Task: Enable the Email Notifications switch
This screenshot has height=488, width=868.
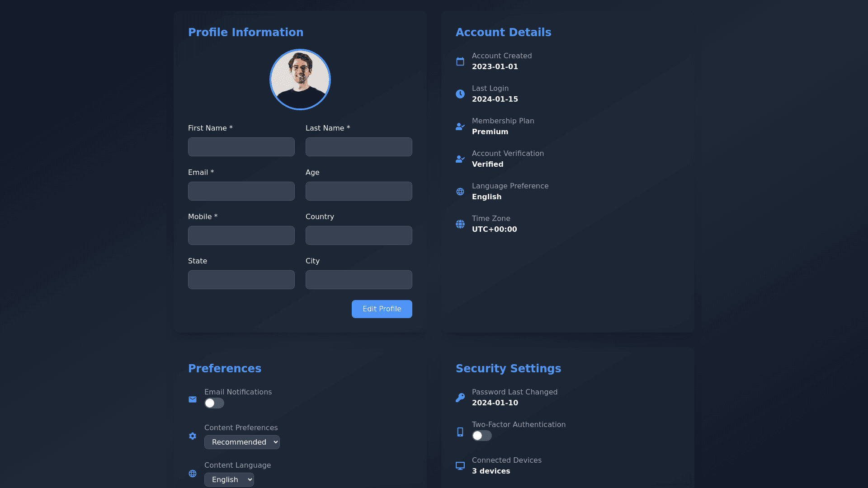Action: [214, 403]
